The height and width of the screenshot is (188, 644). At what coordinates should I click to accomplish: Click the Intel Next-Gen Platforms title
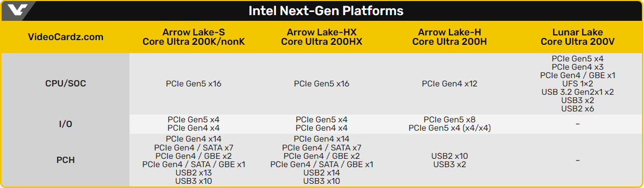coord(326,11)
